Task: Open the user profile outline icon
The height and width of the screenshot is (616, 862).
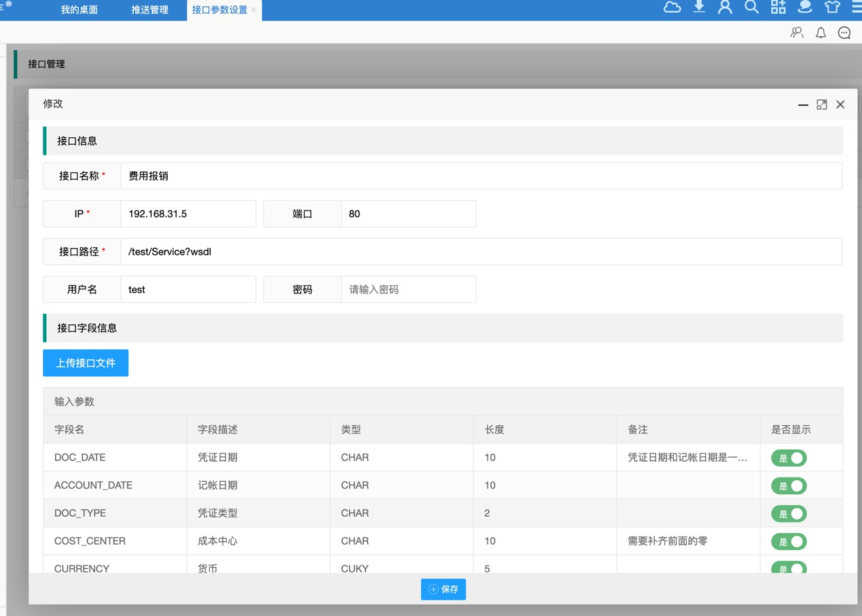Action: (x=725, y=7)
